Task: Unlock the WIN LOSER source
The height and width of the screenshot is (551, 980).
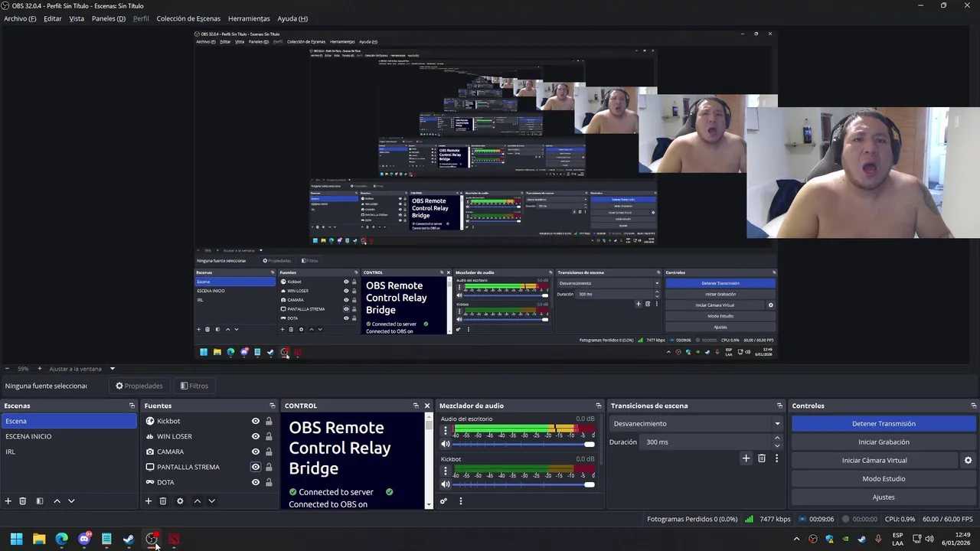Action: pos(269,436)
